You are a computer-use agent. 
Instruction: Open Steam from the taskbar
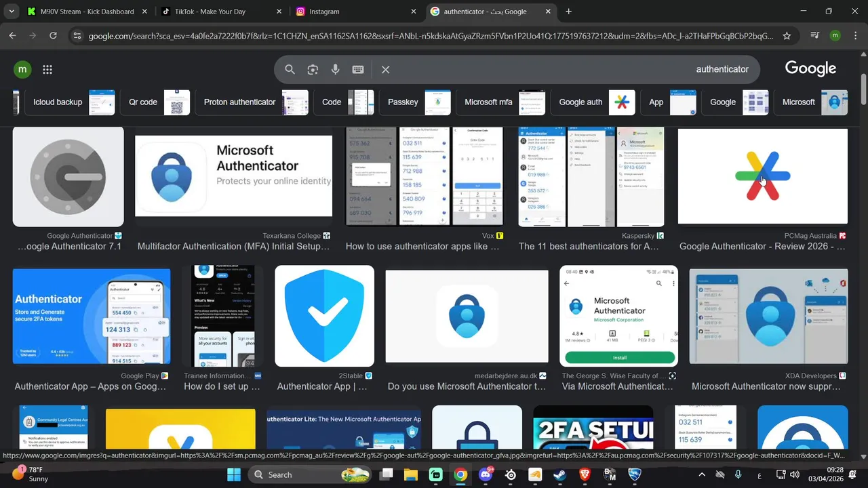tap(559, 474)
